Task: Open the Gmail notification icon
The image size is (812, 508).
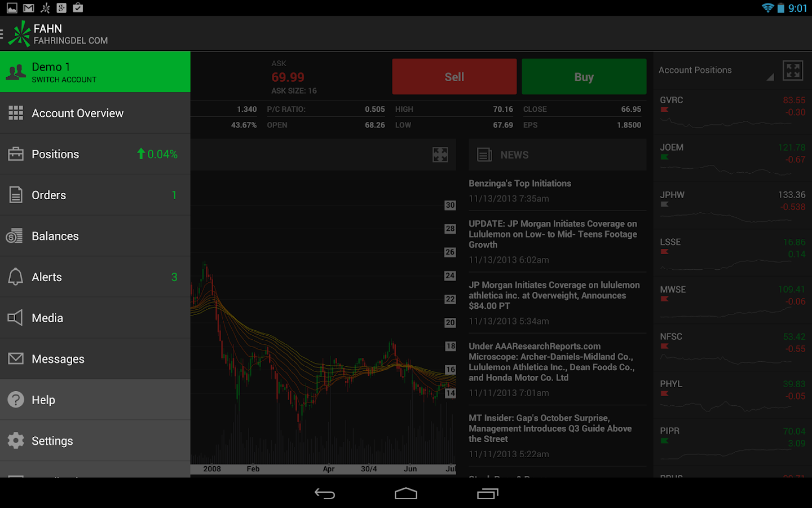Action: (29, 8)
